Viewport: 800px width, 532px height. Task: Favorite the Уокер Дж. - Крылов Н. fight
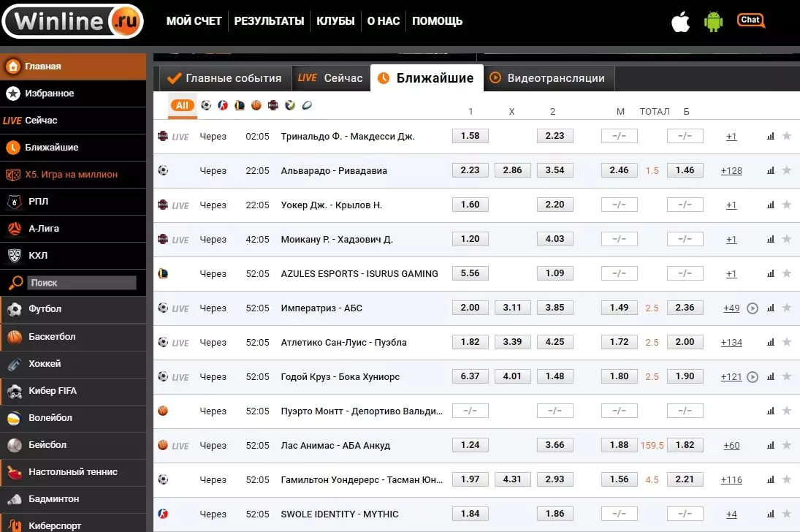tap(787, 204)
